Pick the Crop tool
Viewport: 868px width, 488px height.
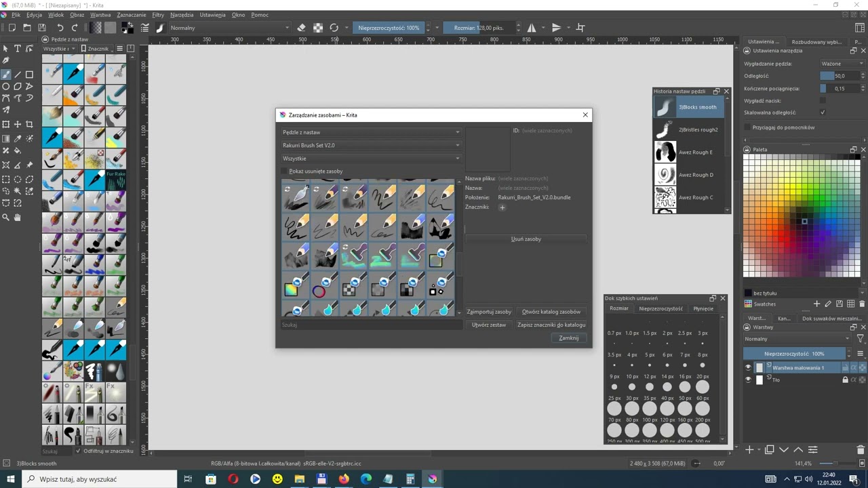coord(29,124)
